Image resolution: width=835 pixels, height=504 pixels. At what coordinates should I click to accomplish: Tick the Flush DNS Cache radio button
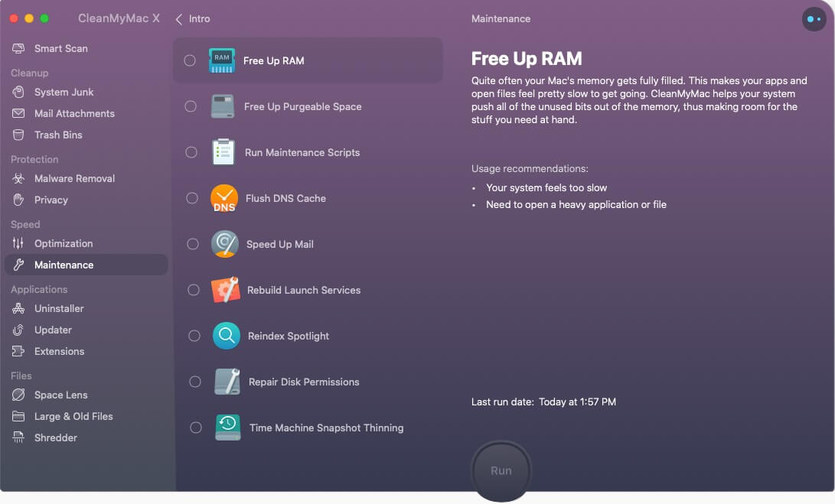pyautogui.click(x=191, y=198)
